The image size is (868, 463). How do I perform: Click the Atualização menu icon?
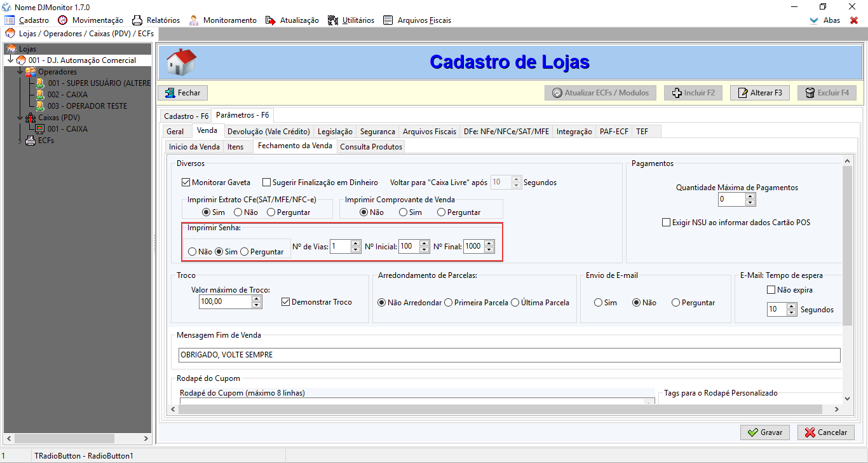271,20
